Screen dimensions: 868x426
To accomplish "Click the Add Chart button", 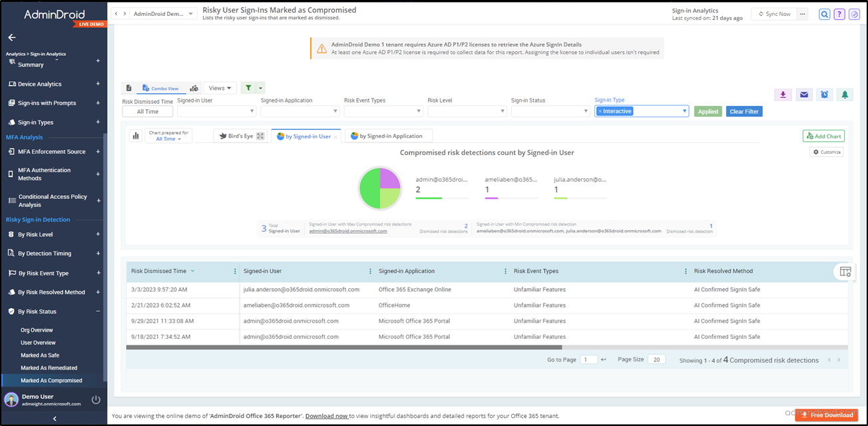I will point(823,136).
